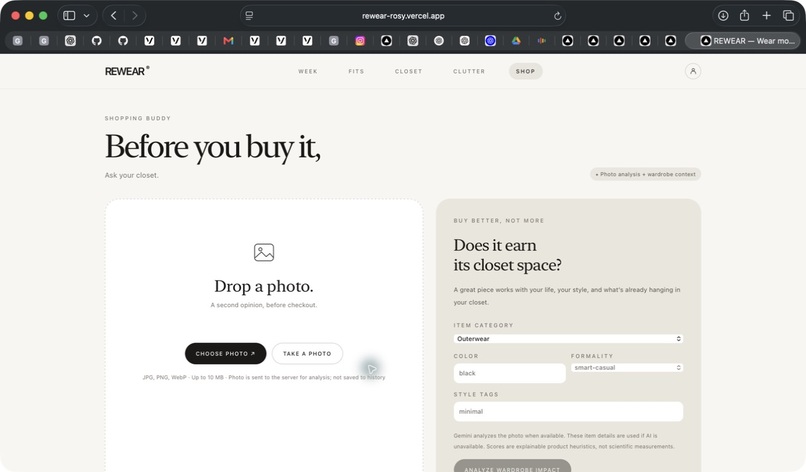806x472 pixels.
Task: Click the address bar URL
Action: click(x=403, y=16)
